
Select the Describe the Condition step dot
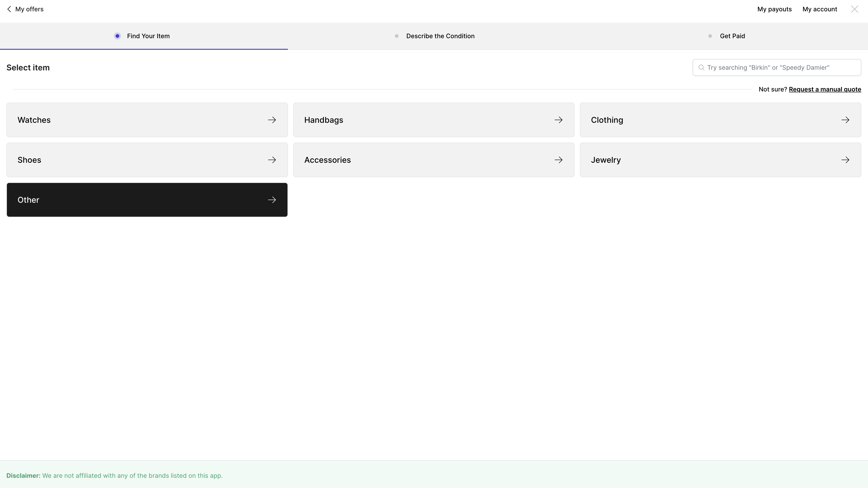(397, 36)
